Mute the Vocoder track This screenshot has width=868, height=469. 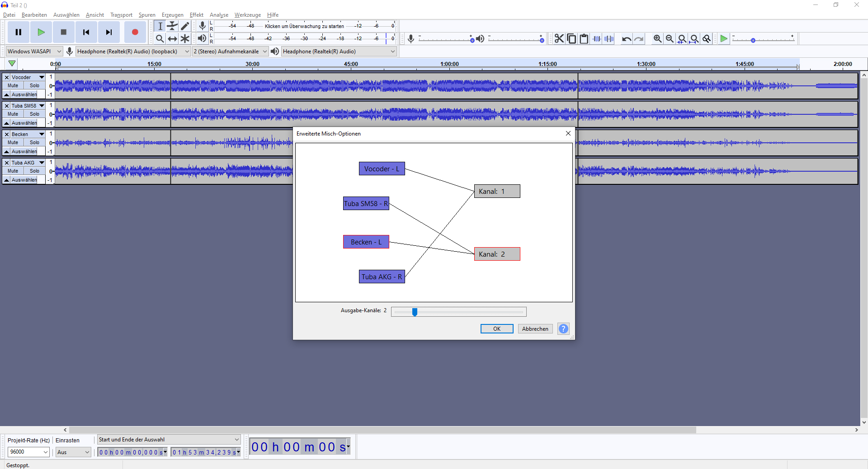click(x=13, y=85)
